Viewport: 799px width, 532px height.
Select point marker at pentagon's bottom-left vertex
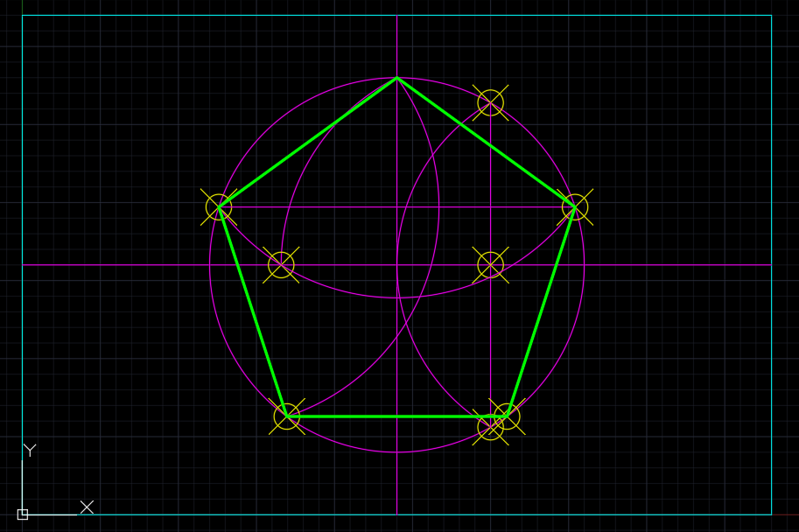287,416
